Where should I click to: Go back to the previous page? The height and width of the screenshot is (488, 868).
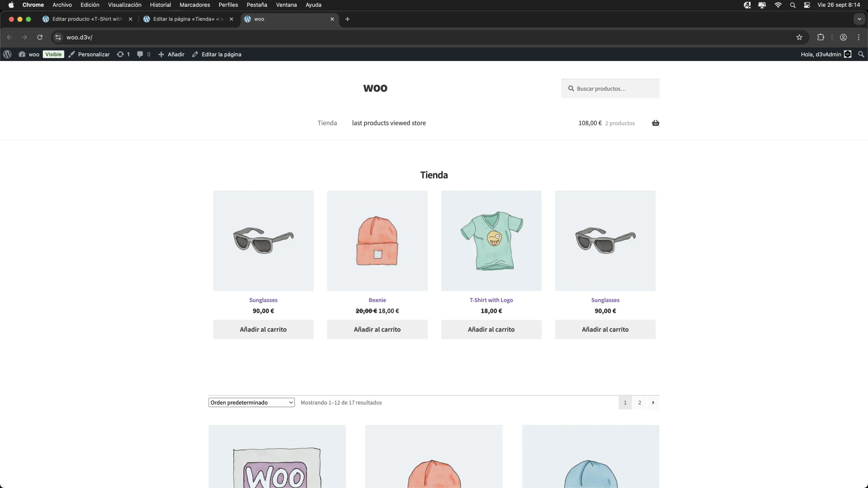point(9,37)
